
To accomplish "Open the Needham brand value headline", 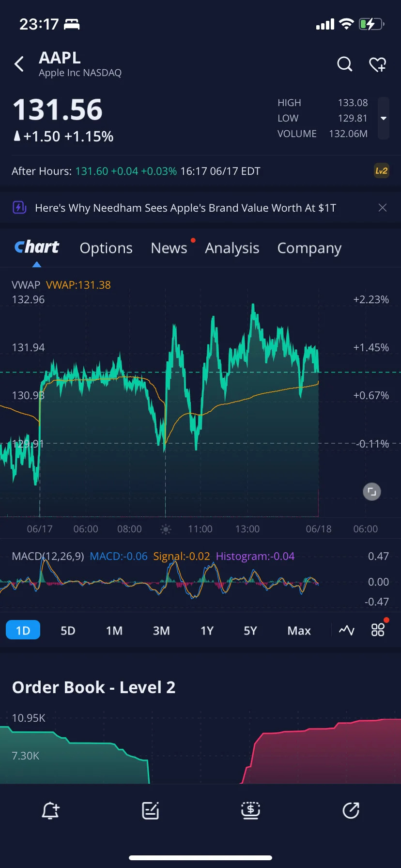I will tap(185, 208).
